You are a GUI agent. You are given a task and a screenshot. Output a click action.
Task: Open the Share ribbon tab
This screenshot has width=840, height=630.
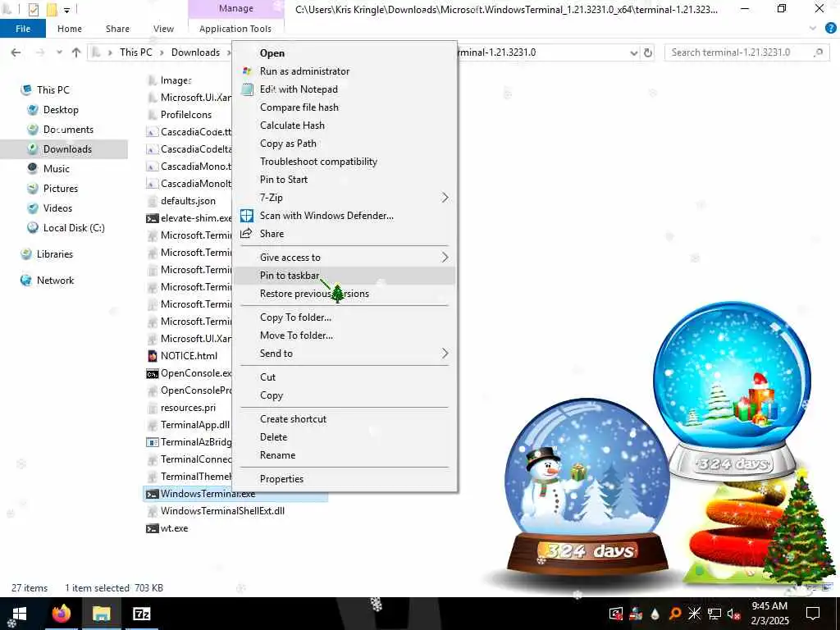(x=117, y=29)
